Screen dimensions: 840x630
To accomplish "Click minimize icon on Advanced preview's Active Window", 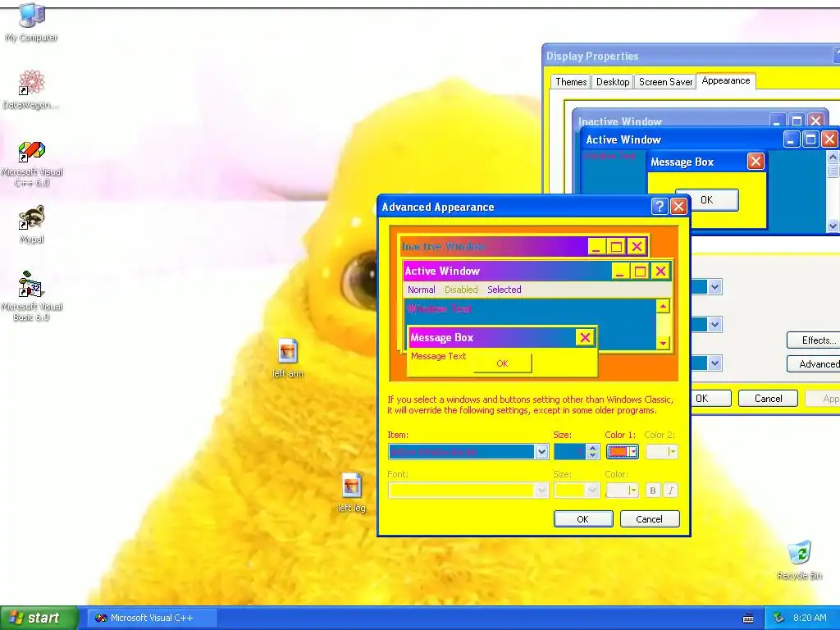I will [620, 271].
